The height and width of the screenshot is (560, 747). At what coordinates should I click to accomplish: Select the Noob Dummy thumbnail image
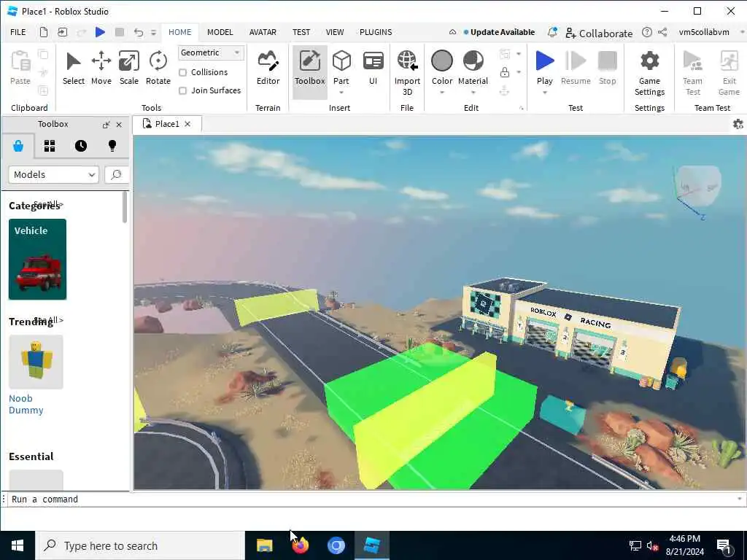click(x=36, y=362)
